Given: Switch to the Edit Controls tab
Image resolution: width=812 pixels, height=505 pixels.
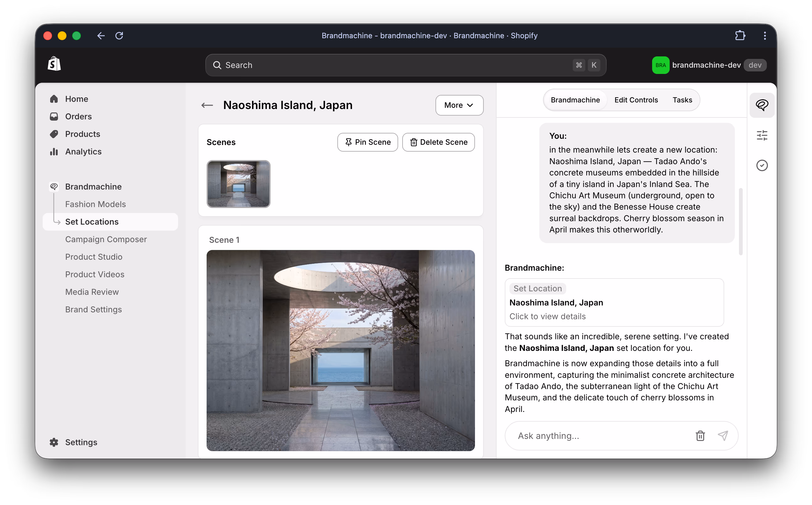Looking at the screenshot, I should 636,100.
